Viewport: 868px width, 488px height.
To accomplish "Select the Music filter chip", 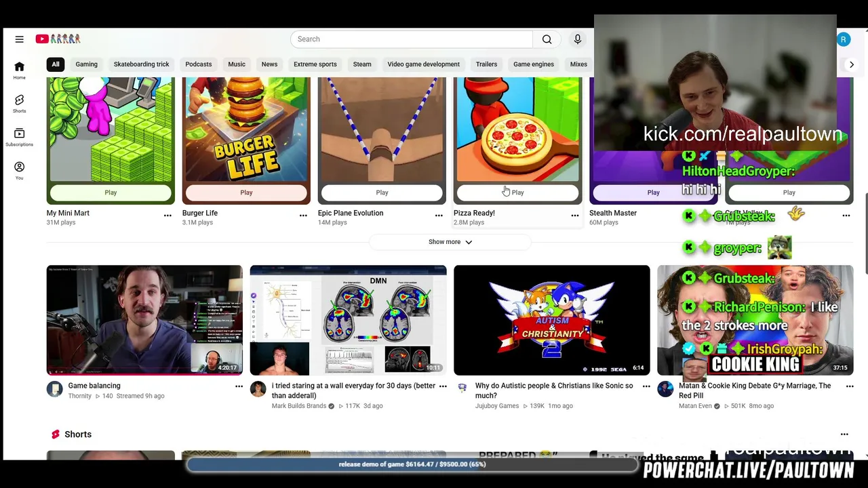I will click(237, 64).
